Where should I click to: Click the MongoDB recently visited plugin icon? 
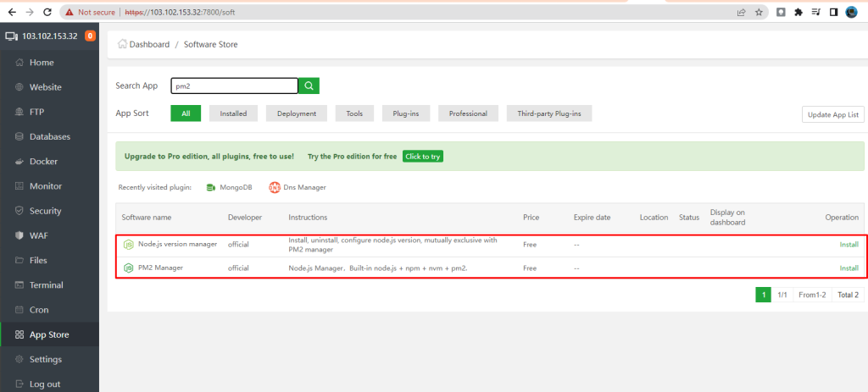click(210, 187)
